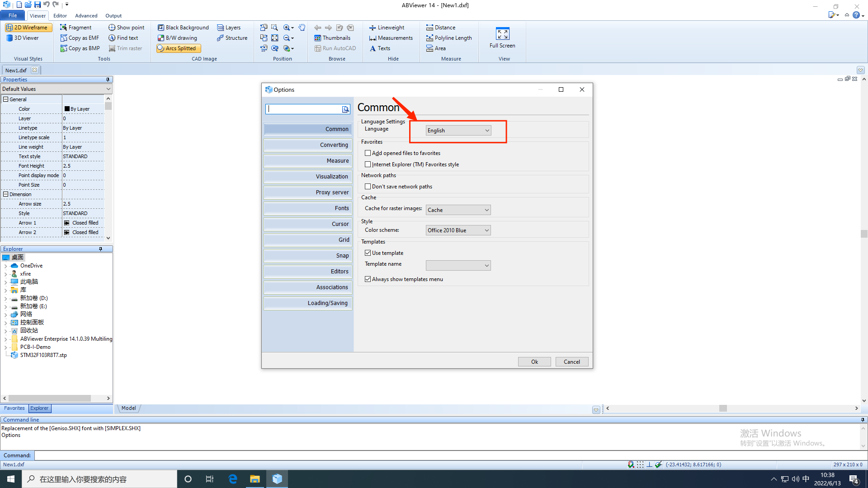Screen dimensions: 868x488
Task: Check Add opened files to favorites
Action: [368, 153]
